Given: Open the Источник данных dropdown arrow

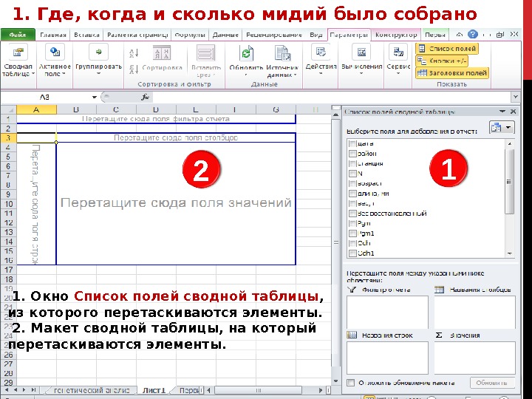Looking at the screenshot, I should (295, 75).
